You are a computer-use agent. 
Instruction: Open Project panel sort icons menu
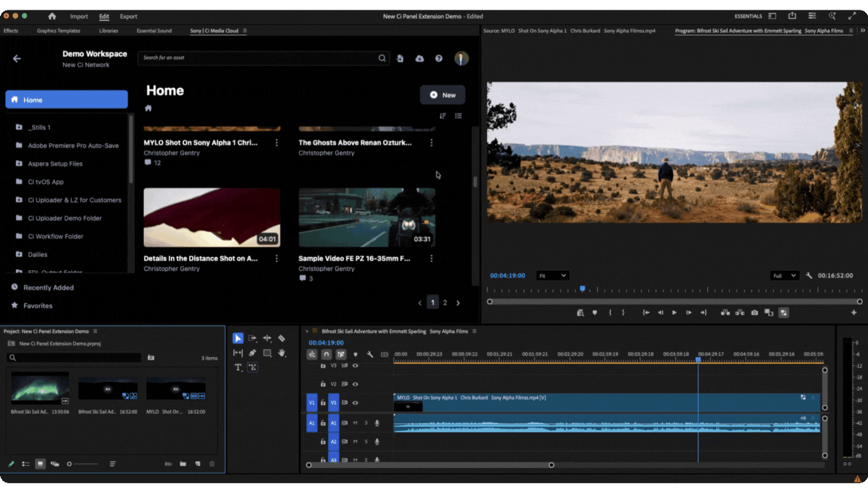[112, 464]
